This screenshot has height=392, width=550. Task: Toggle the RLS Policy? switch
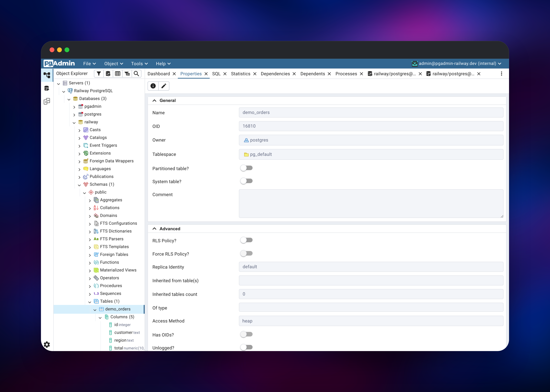click(x=246, y=240)
